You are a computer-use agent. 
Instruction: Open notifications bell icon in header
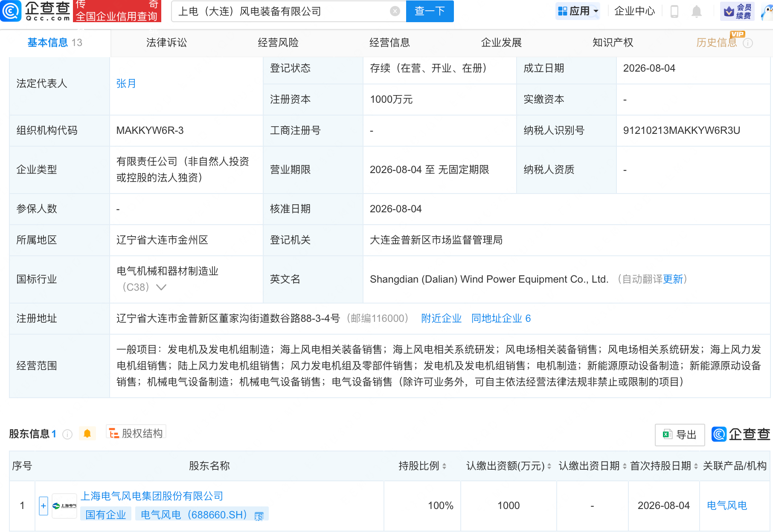[x=697, y=11]
